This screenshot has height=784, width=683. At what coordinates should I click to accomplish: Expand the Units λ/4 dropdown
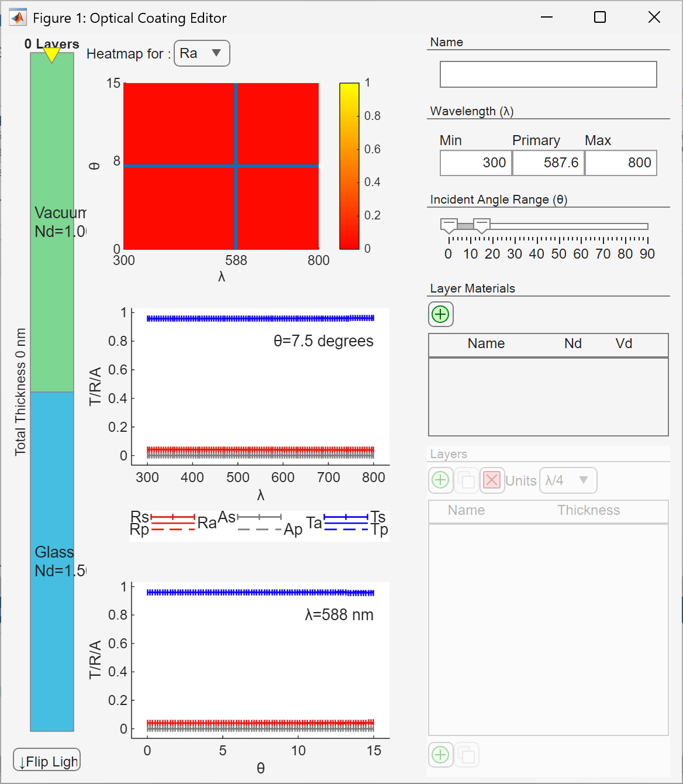(x=568, y=480)
